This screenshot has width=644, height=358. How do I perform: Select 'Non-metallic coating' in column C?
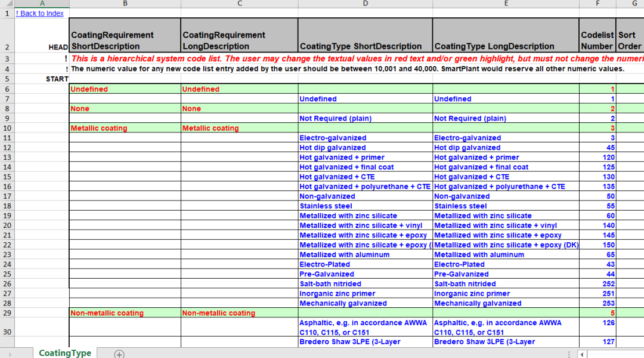[x=240, y=313]
